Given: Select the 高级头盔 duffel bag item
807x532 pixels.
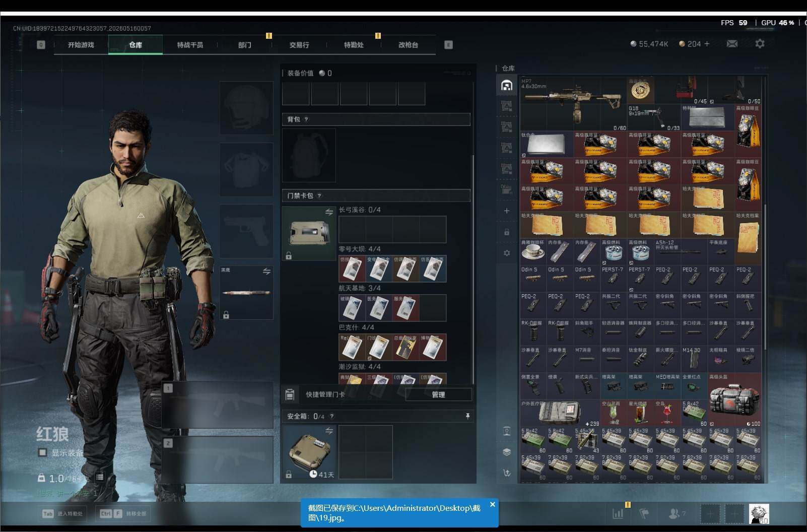Looking at the screenshot, I should click(734, 400).
